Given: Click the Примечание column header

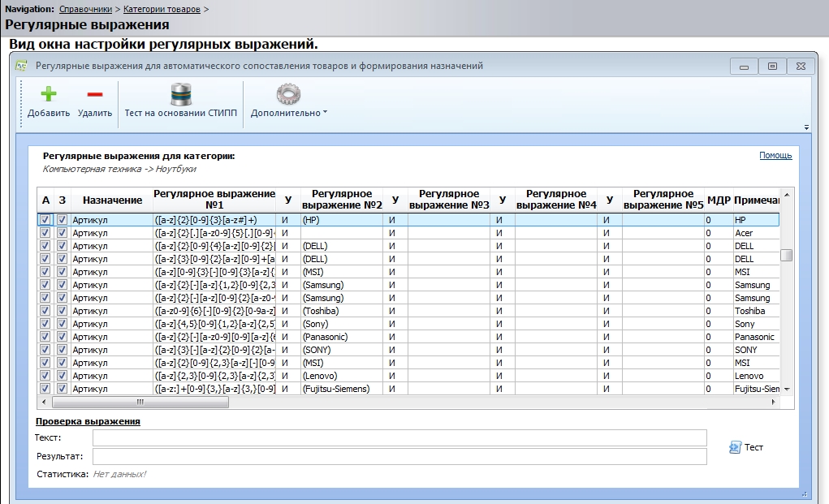Looking at the screenshot, I should coord(756,200).
